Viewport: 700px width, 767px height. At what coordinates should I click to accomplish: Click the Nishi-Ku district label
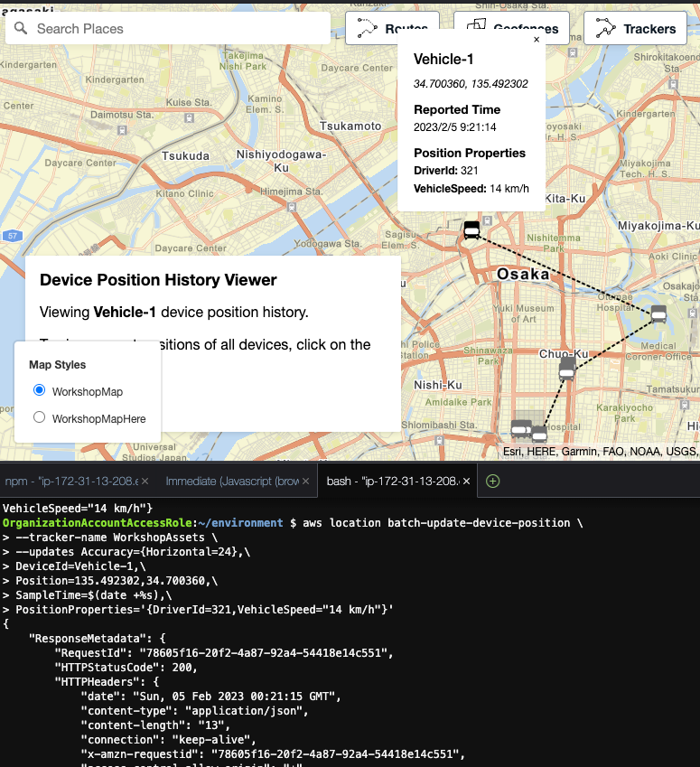[x=438, y=385]
